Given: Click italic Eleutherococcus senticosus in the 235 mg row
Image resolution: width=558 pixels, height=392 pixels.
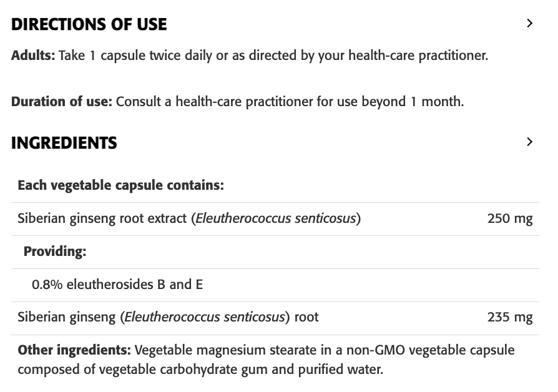Looking at the screenshot, I should pyautogui.click(x=205, y=317).
